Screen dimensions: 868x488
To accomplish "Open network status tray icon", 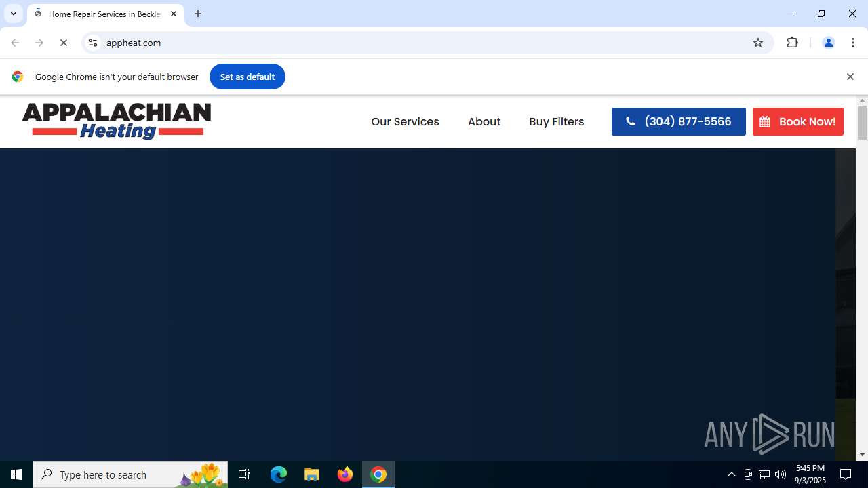I will pos(764,474).
